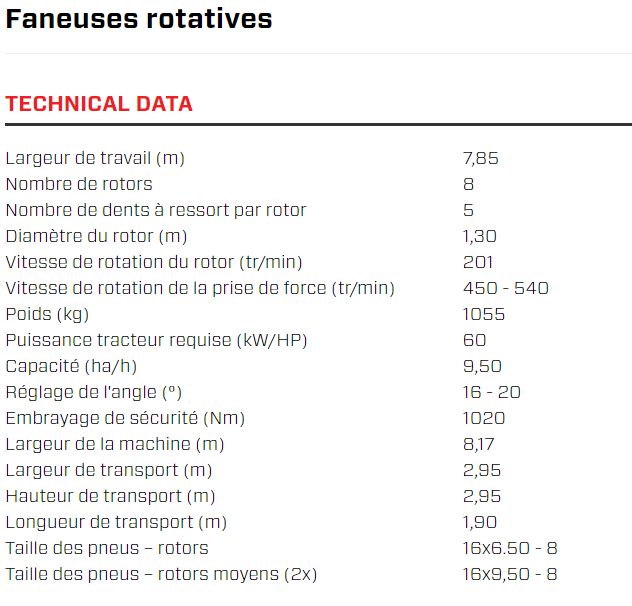Select the Poids (kg) label

(47, 314)
